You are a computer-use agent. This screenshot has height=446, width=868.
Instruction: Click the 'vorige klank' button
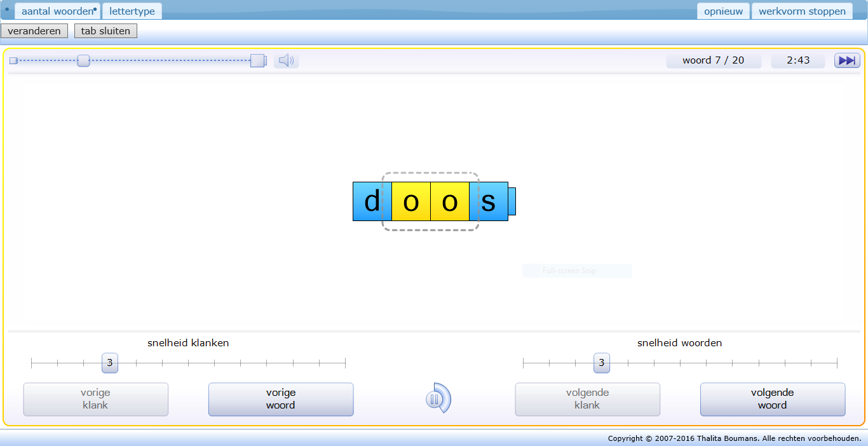[96, 399]
